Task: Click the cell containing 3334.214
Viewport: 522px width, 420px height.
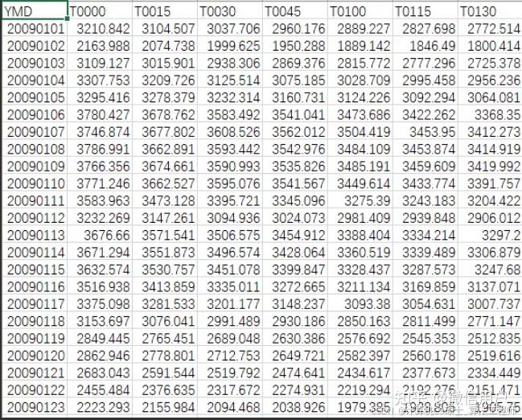Action: (425, 235)
